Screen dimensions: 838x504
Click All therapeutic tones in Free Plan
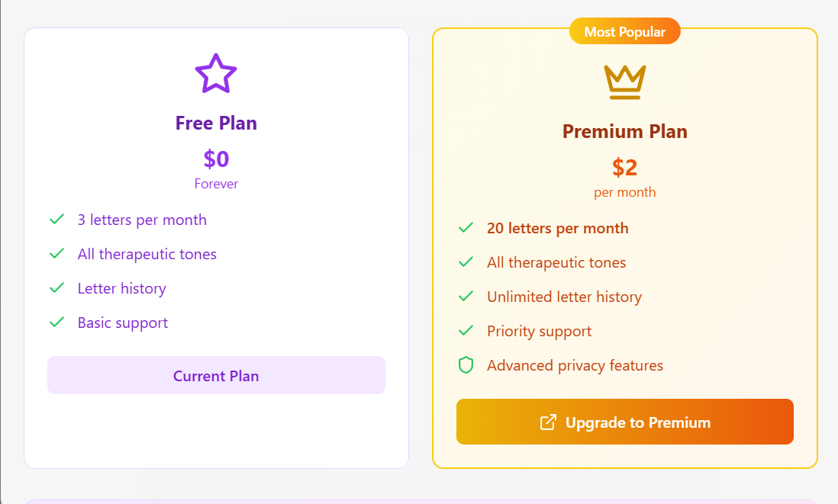(x=147, y=254)
